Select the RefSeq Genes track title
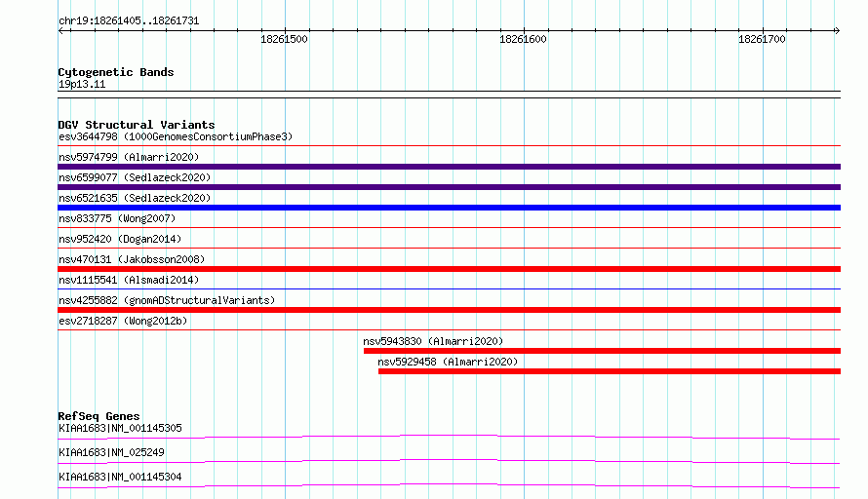868x499 pixels. point(99,416)
